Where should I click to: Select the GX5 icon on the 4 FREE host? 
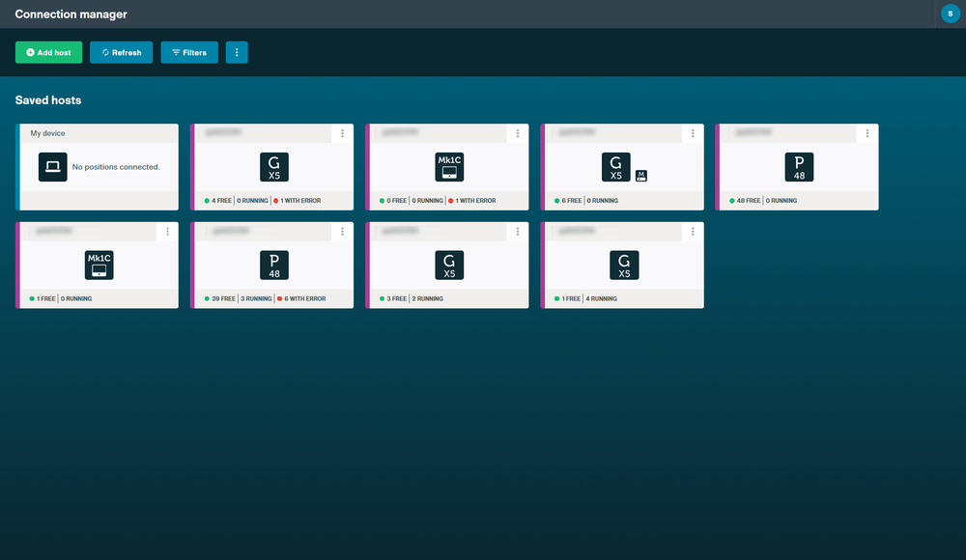(x=274, y=167)
